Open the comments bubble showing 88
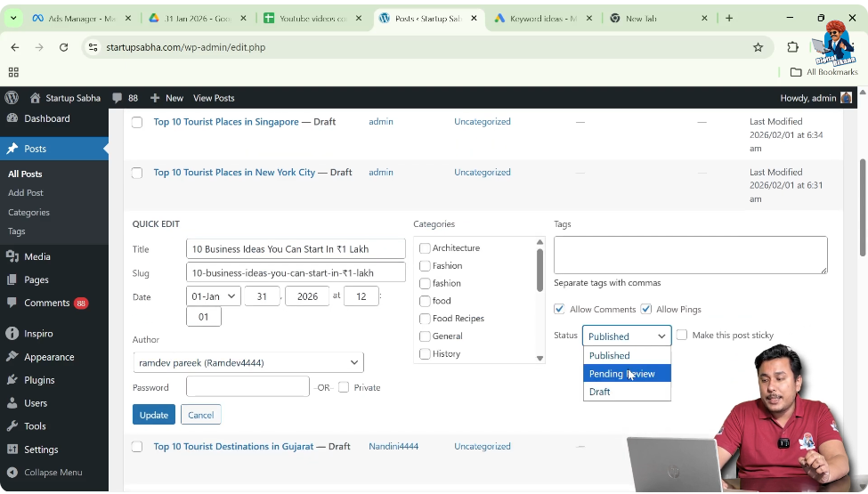This screenshot has height=494, width=868. tap(126, 98)
